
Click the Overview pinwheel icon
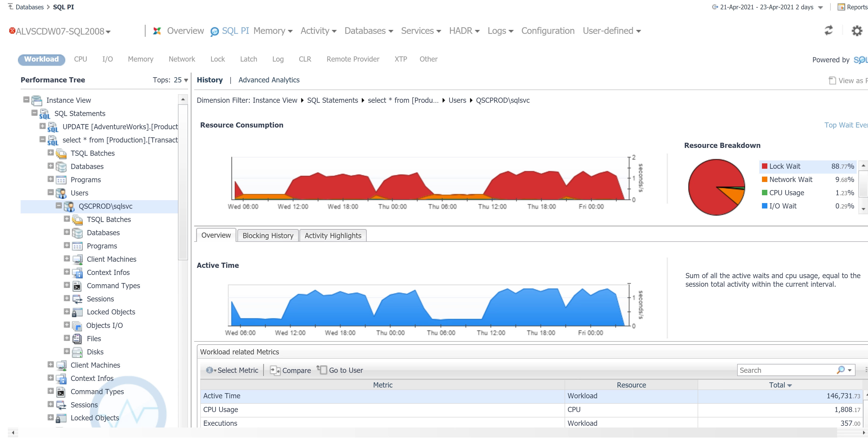point(157,31)
